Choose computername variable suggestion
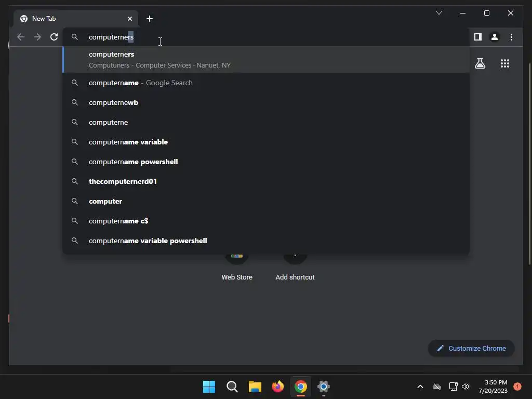Image resolution: width=532 pixels, height=399 pixels. click(267, 142)
